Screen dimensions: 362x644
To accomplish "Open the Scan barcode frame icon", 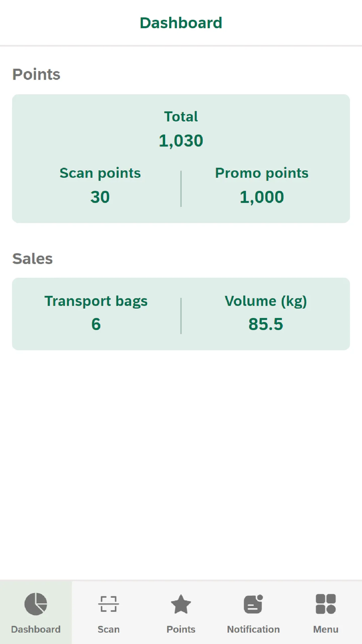I will click(x=109, y=604).
